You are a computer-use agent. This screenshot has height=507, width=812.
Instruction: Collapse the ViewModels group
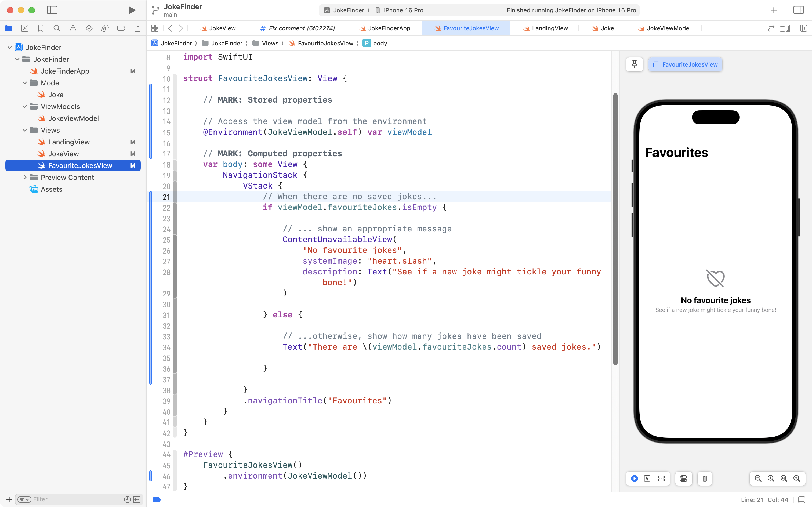[24, 107]
